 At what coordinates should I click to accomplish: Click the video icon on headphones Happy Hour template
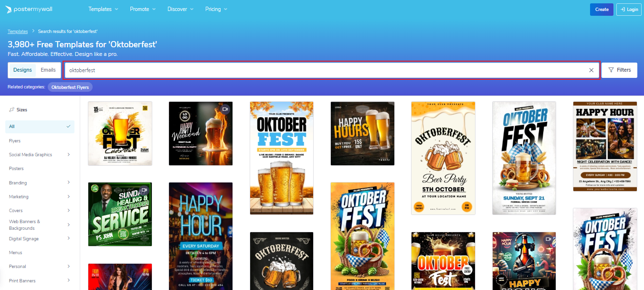pos(548,240)
